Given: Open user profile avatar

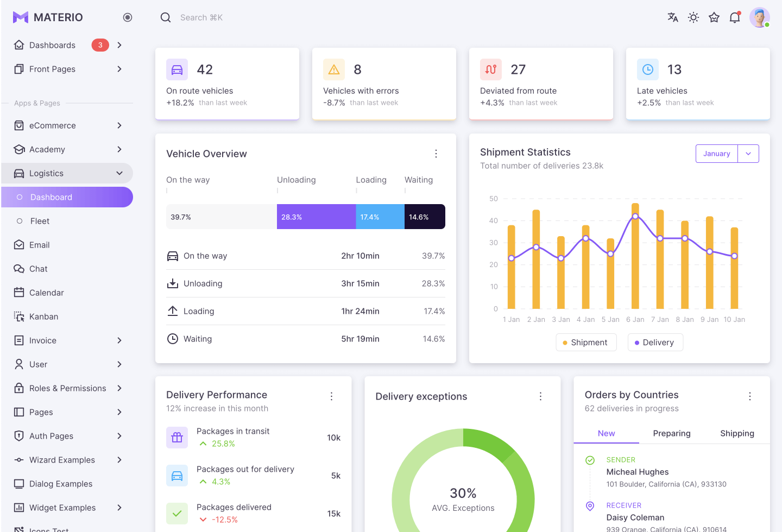Looking at the screenshot, I should tap(760, 17).
